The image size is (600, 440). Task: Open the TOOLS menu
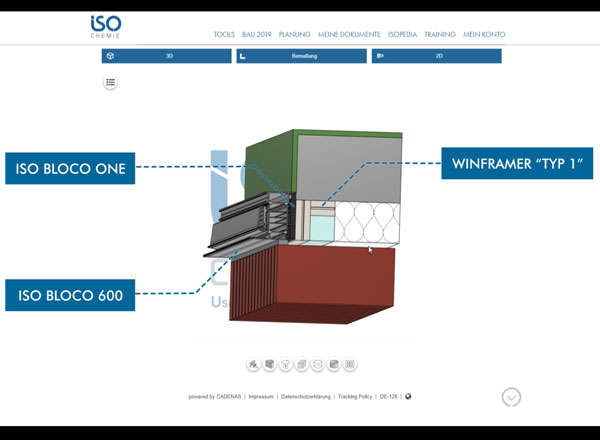tap(224, 34)
